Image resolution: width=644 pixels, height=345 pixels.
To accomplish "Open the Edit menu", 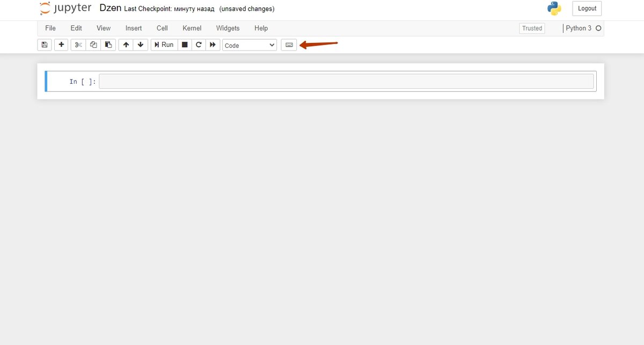I will point(76,28).
